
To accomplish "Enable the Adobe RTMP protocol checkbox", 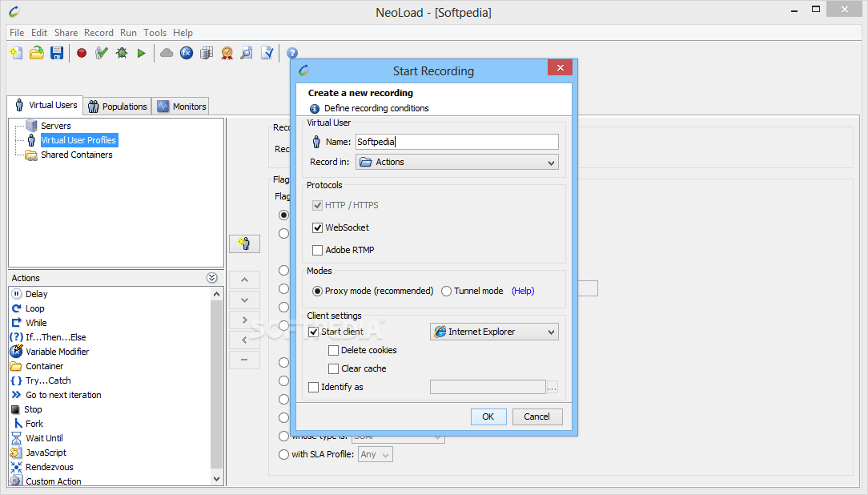I will (x=318, y=250).
